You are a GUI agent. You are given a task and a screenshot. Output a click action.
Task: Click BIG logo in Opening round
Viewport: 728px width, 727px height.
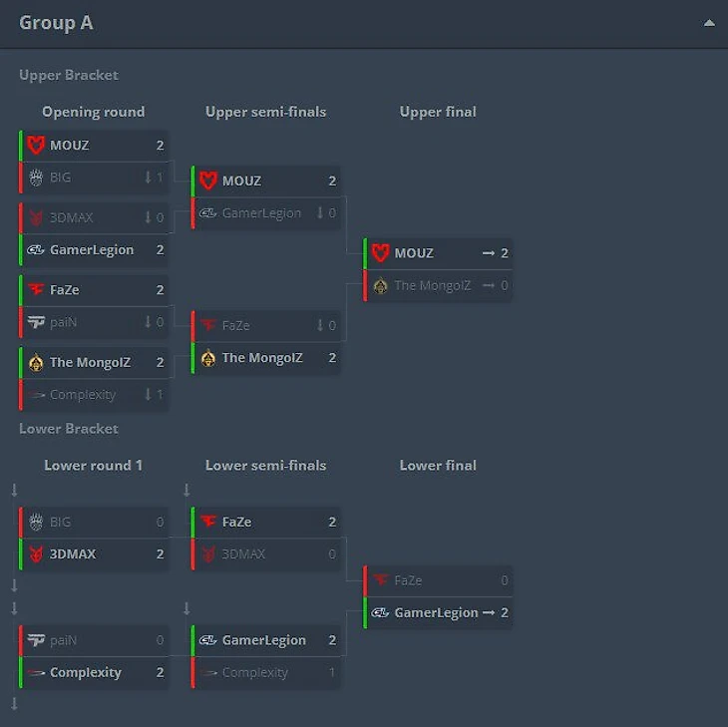click(36, 178)
